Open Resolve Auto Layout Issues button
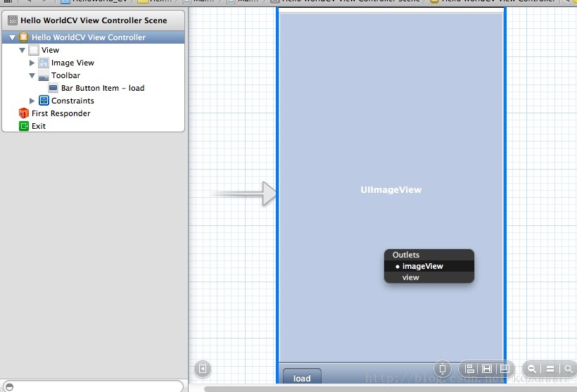577x392 pixels. pos(505,369)
